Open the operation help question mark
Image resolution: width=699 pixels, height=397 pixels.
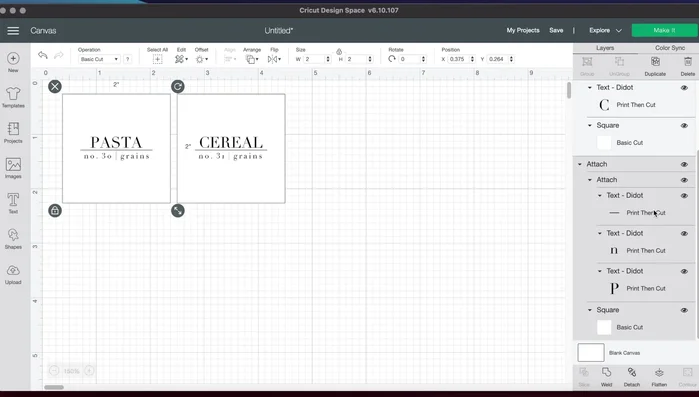pyautogui.click(x=127, y=59)
